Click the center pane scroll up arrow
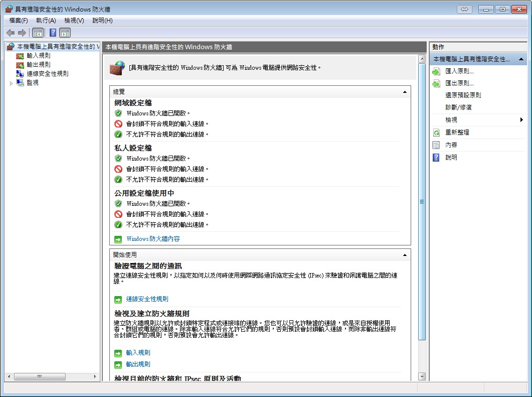 (x=422, y=59)
